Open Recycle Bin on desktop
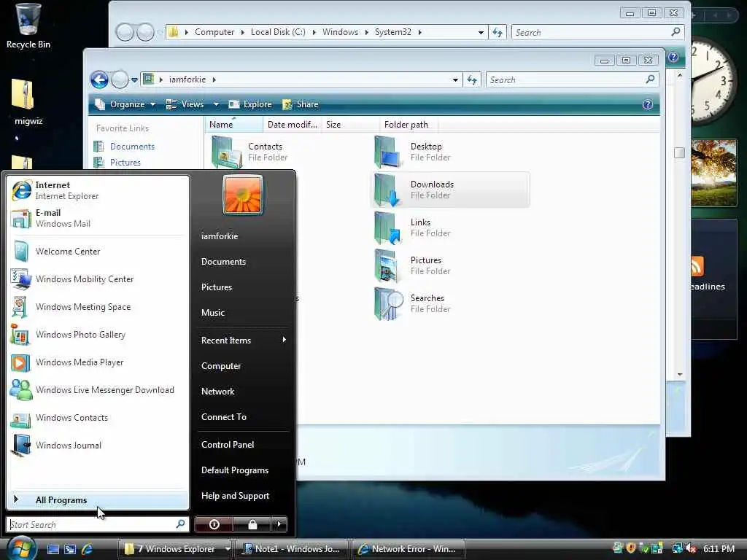This screenshot has width=747, height=560. coord(28,26)
